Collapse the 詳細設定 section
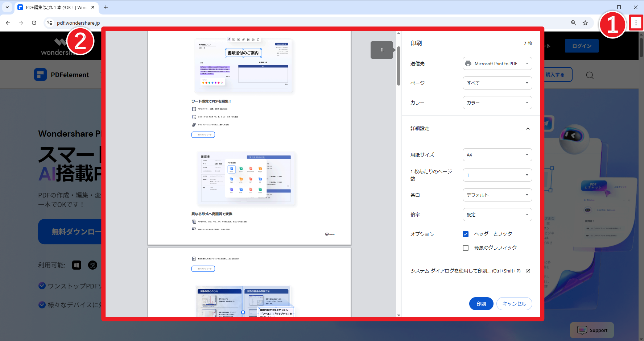 click(x=528, y=129)
